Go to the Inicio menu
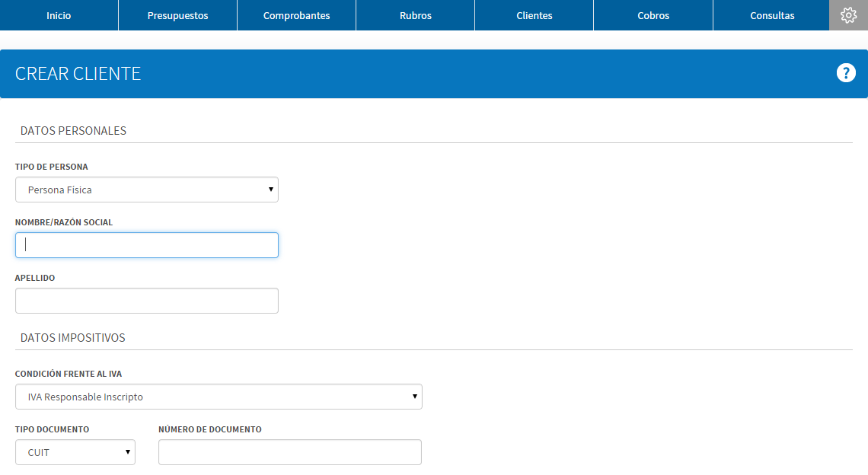Viewport: 868px width, 475px height. 59,15
